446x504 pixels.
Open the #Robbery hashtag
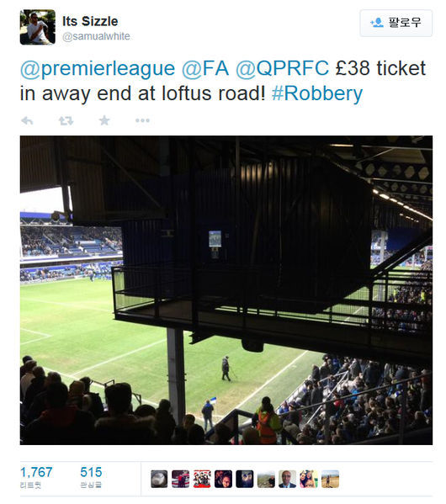(x=317, y=93)
